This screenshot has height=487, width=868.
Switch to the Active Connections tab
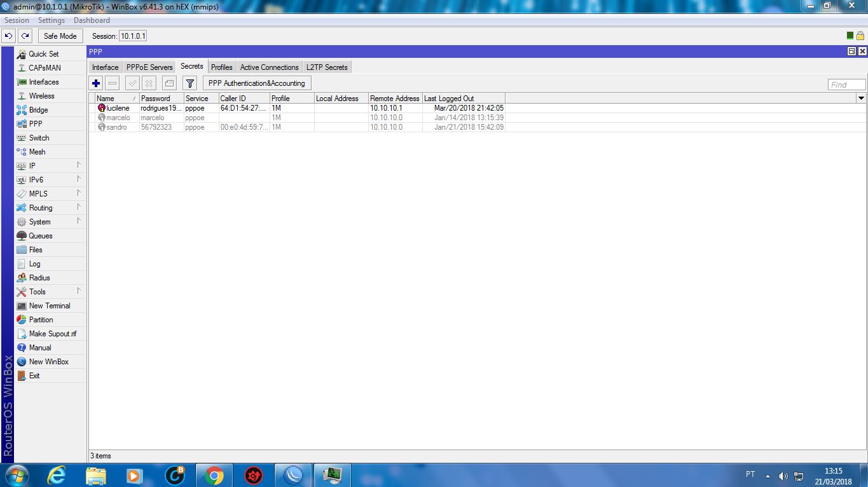[270, 67]
